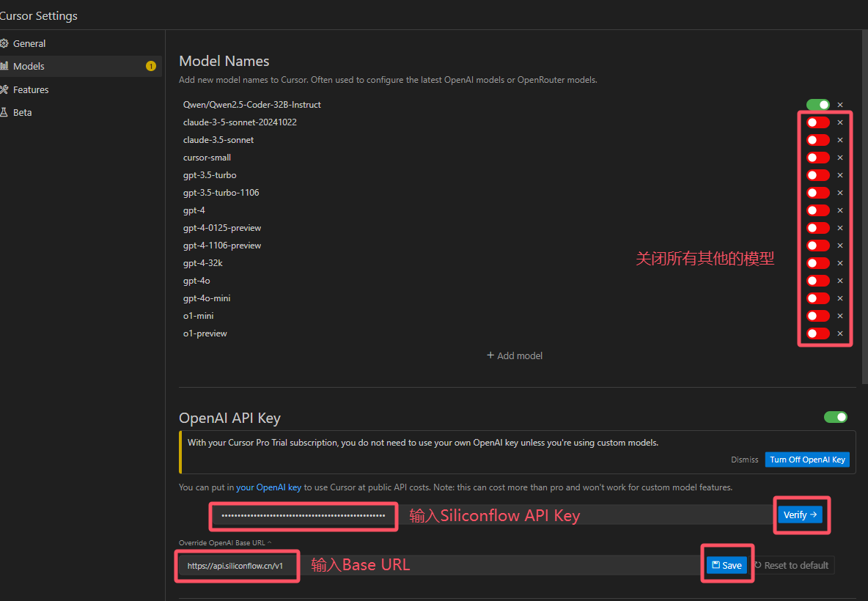Delete the gpt-4o model via X icon
The width and height of the screenshot is (868, 601).
coord(839,281)
